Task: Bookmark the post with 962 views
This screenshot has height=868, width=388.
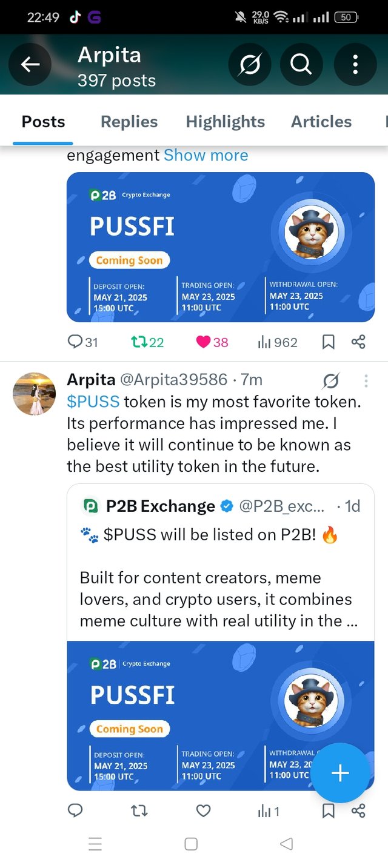Action: pyautogui.click(x=328, y=342)
